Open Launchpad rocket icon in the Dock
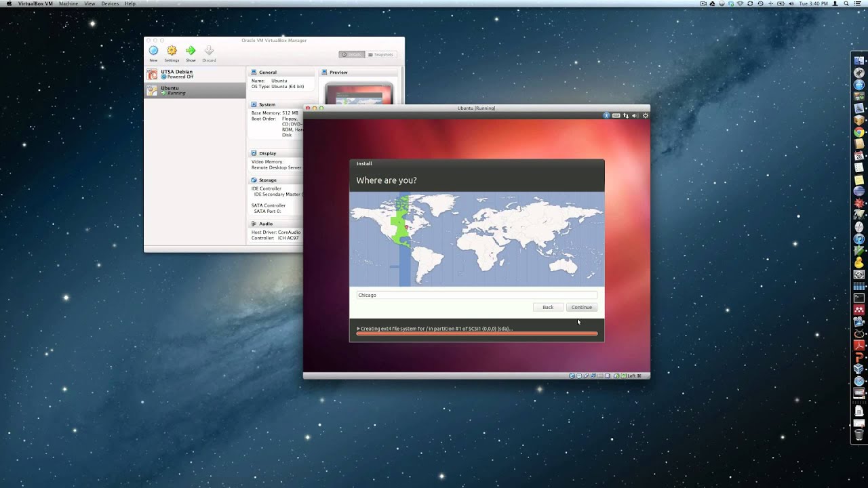Image resolution: width=868 pixels, height=488 pixels. point(859,73)
